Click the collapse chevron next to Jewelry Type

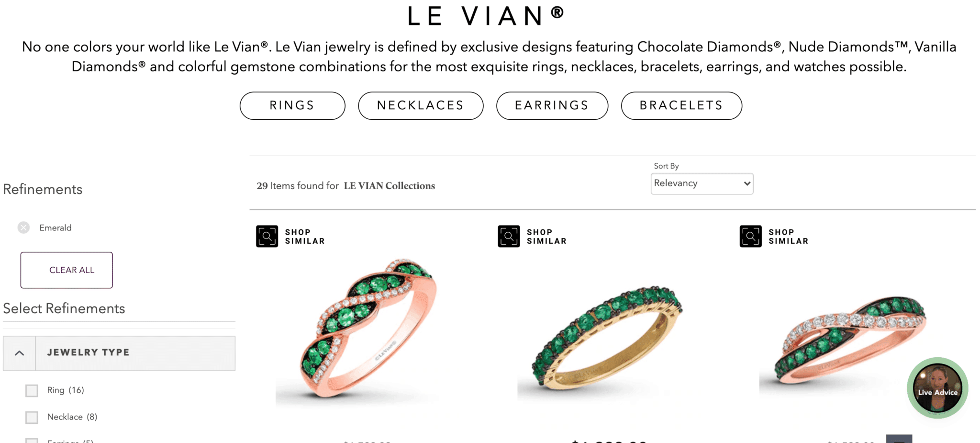pyautogui.click(x=19, y=353)
